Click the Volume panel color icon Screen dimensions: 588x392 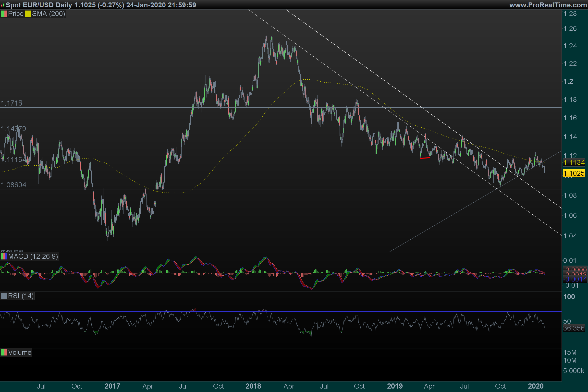click(4, 353)
